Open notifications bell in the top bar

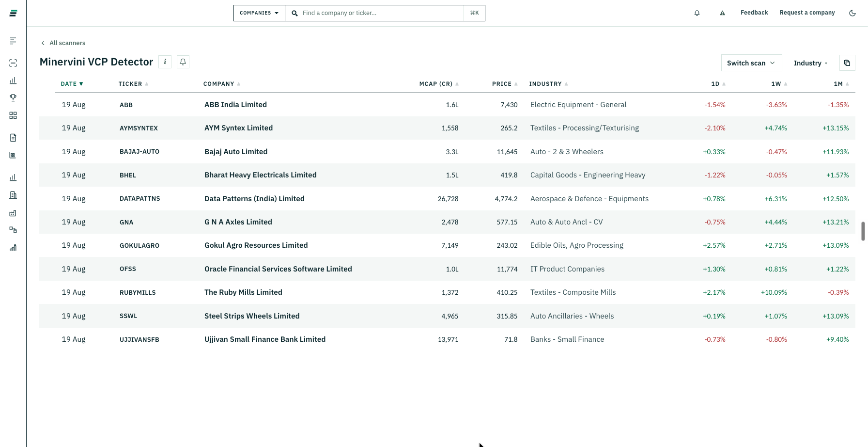(697, 13)
